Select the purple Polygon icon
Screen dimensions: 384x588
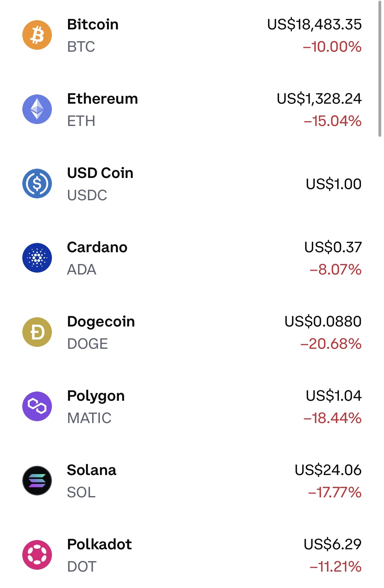click(x=37, y=406)
